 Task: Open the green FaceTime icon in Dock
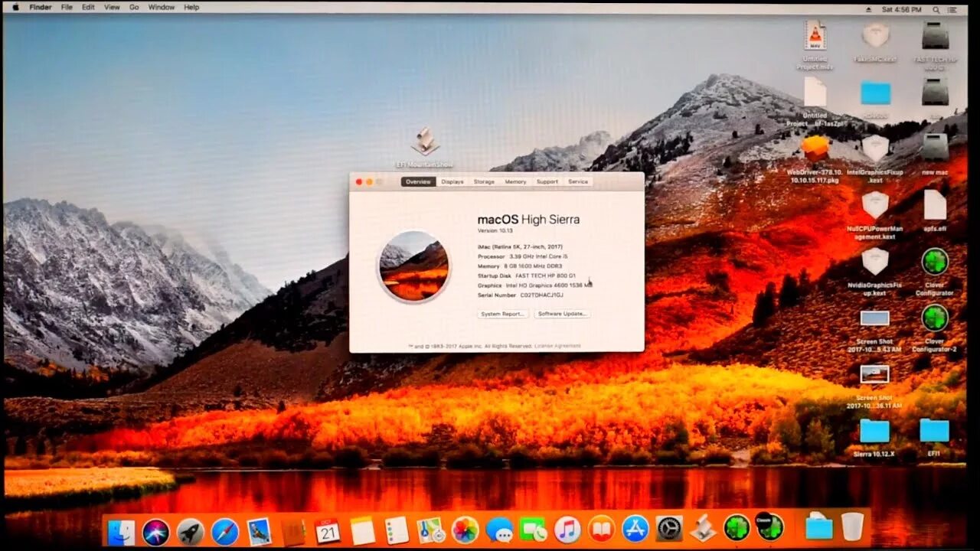[533, 530]
